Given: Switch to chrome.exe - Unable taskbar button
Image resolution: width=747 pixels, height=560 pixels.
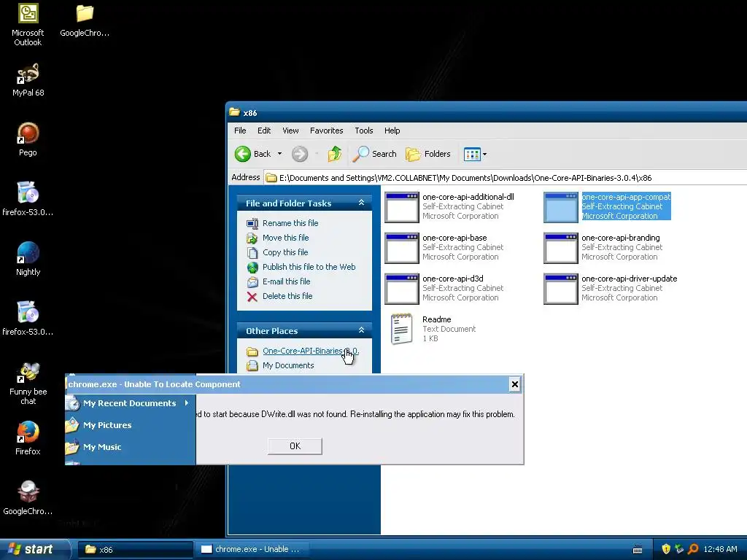Looking at the screenshot, I should coord(252,550).
